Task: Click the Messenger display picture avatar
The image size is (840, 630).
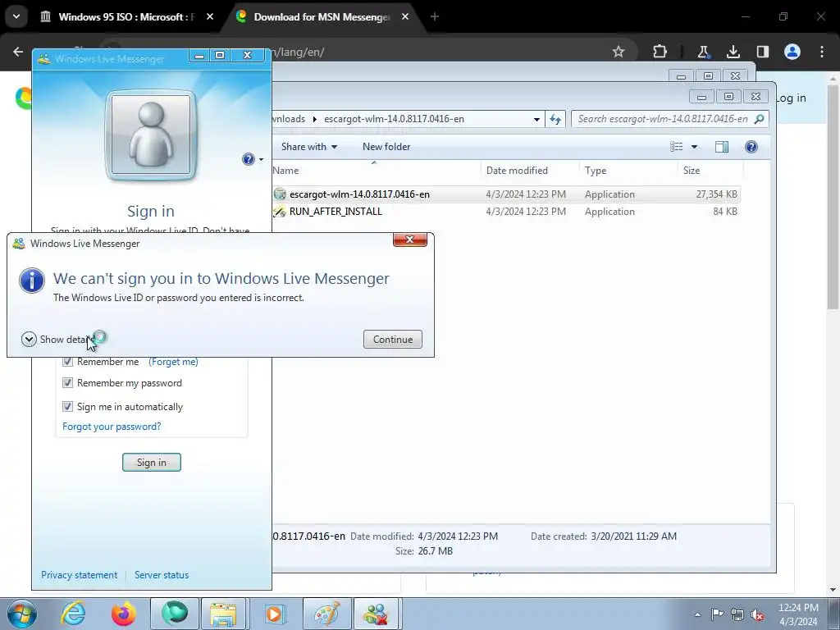Action: click(x=151, y=135)
